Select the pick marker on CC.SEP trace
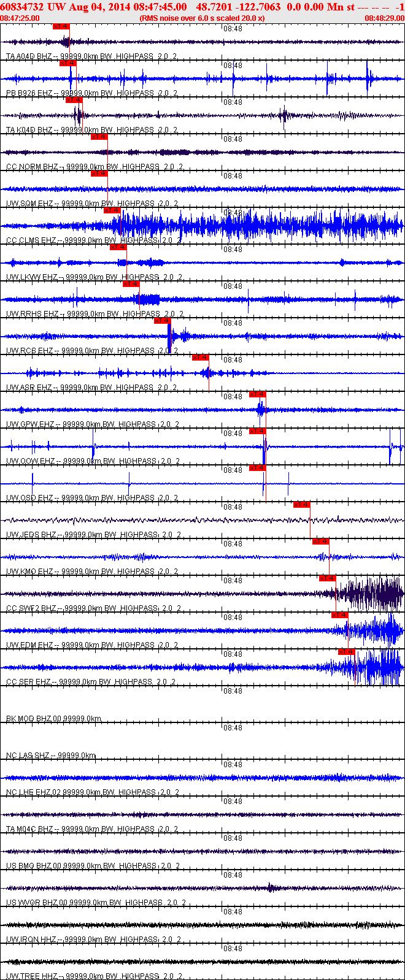The image size is (405, 980). [347, 652]
